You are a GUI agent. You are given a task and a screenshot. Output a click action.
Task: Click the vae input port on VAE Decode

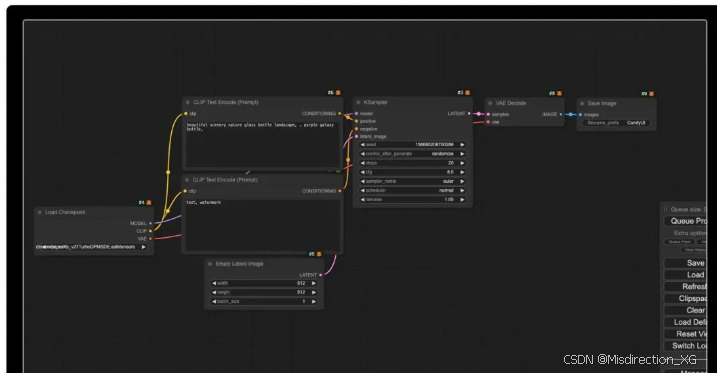488,122
